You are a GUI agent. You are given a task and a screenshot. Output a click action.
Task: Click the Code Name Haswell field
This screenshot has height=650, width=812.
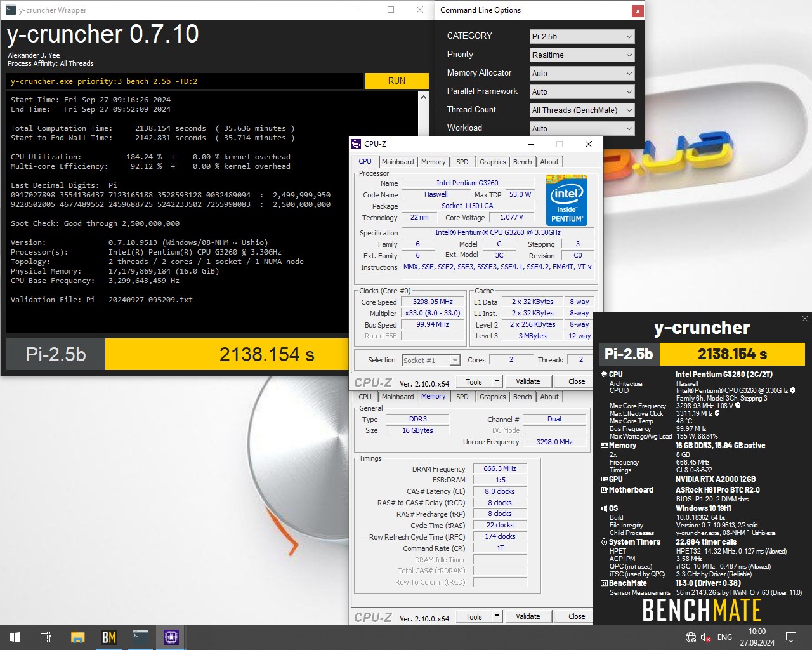tap(436, 195)
